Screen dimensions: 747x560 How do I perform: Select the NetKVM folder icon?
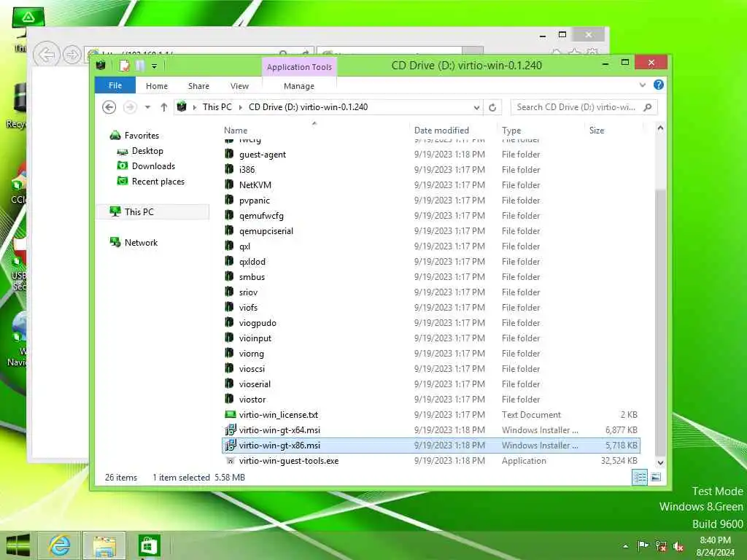[x=229, y=184]
